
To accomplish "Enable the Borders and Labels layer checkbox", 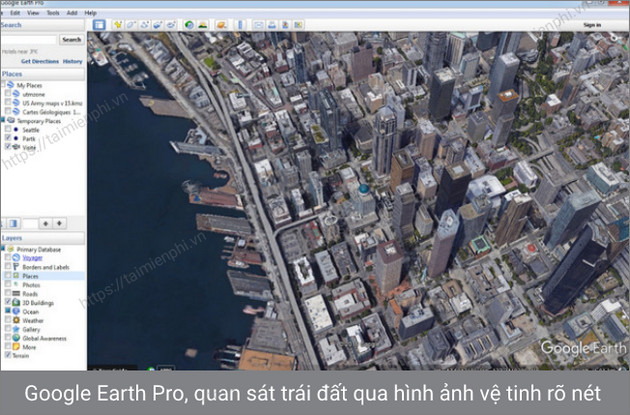I will [8, 267].
